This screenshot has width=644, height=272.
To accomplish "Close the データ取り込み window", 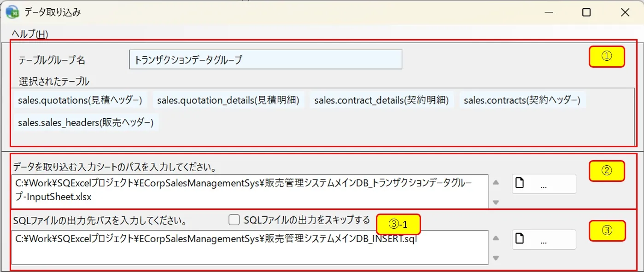I will coord(625,12).
